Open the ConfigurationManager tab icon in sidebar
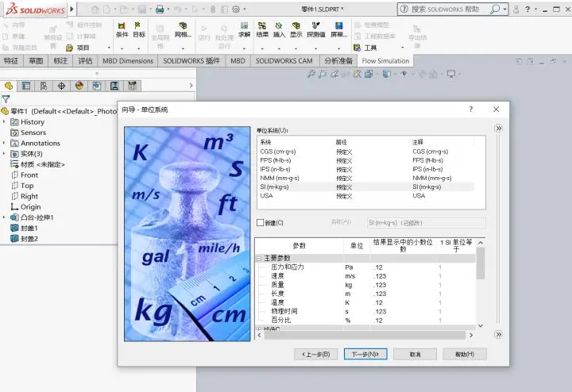The height and width of the screenshot is (392, 572). [44, 86]
